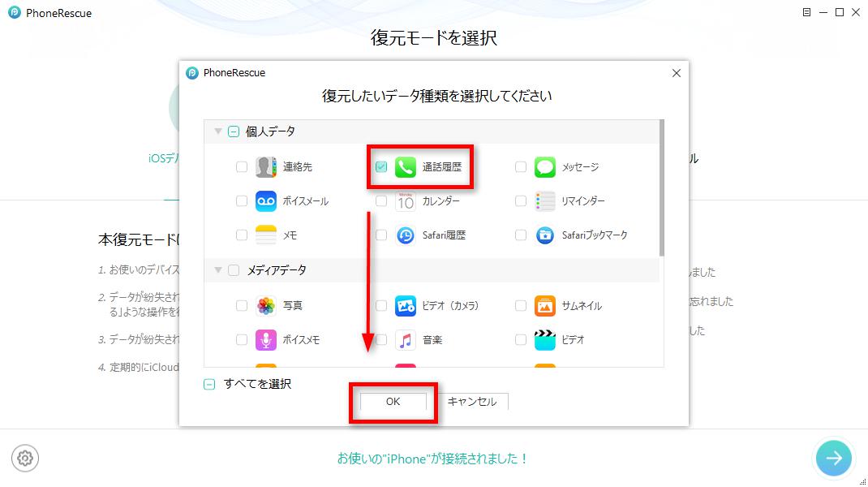Screen dimensions: 868x487
Task: Click the メディアデータ group label
Action: 277,269
